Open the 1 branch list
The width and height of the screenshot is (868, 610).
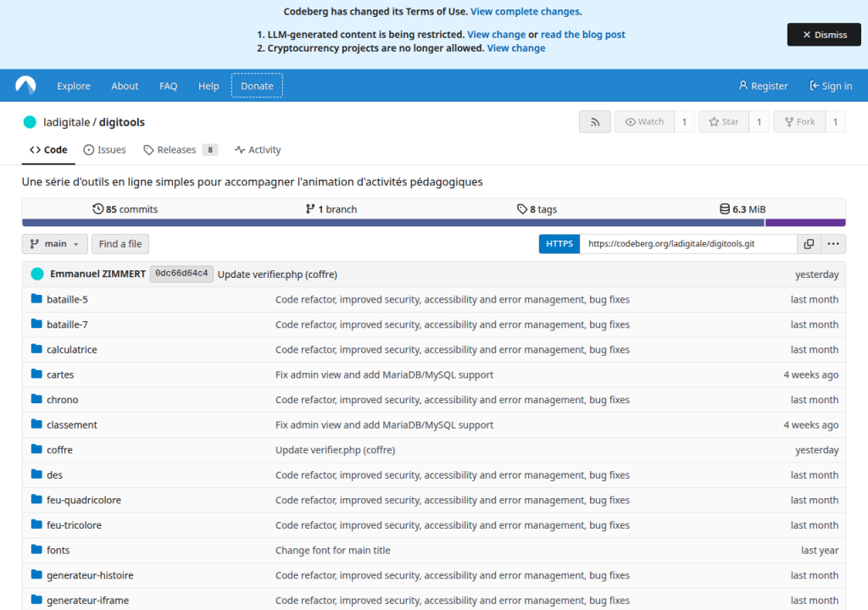331,209
